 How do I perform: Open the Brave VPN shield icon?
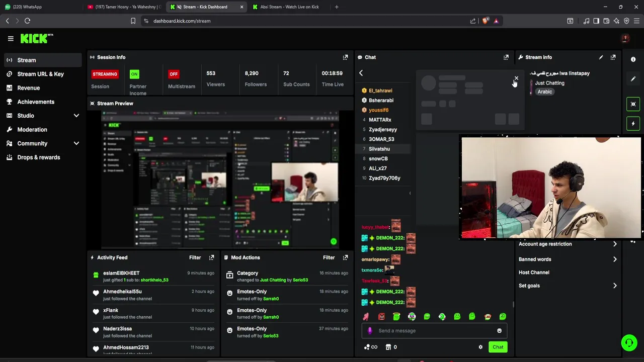[x=626, y=21]
